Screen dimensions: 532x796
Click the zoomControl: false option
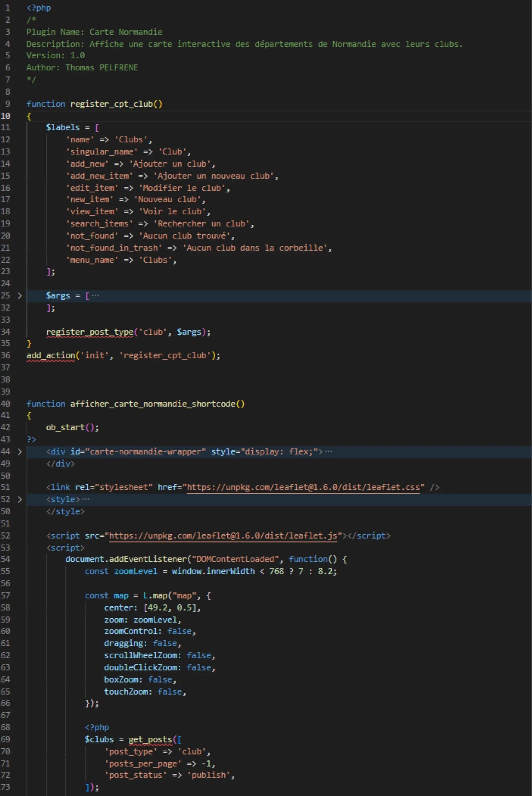click(x=150, y=631)
